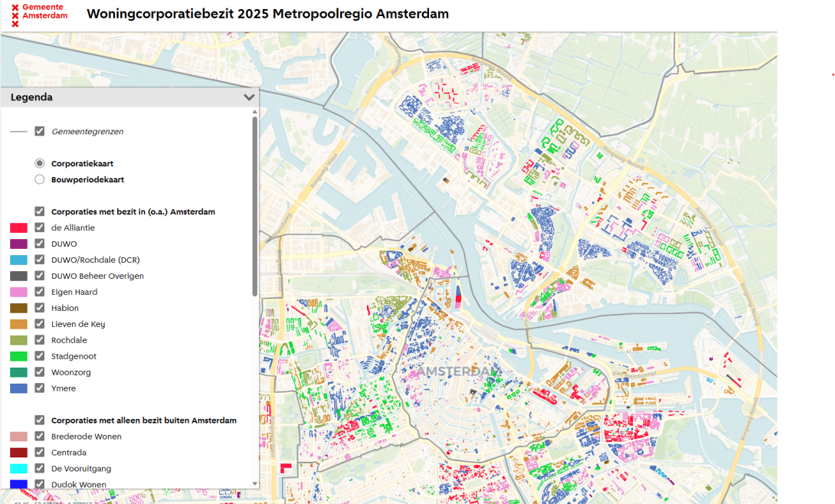Uncheck the Gemeentegrenzen layer

[39, 131]
